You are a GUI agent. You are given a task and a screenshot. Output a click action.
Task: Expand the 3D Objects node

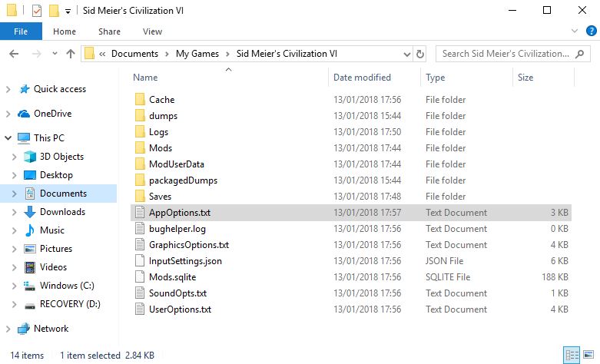(x=14, y=157)
